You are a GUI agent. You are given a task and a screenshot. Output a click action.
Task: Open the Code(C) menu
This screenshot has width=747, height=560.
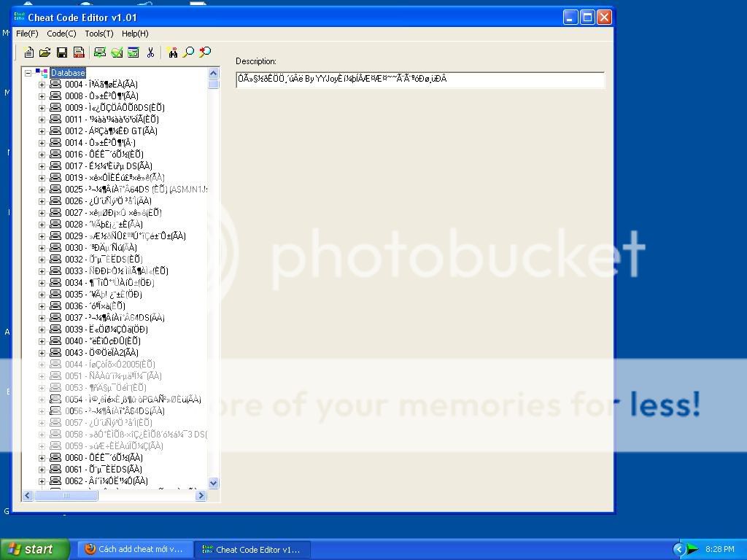[61, 34]
